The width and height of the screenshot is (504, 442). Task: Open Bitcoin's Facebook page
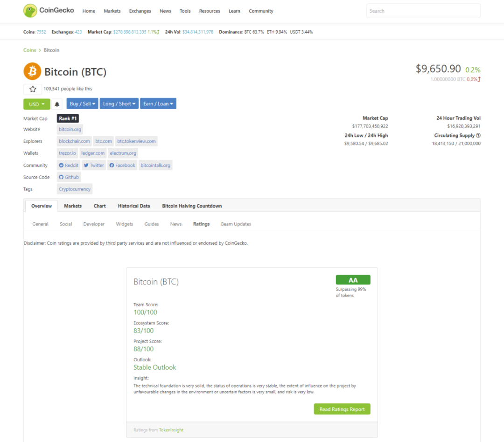point(122,165)
